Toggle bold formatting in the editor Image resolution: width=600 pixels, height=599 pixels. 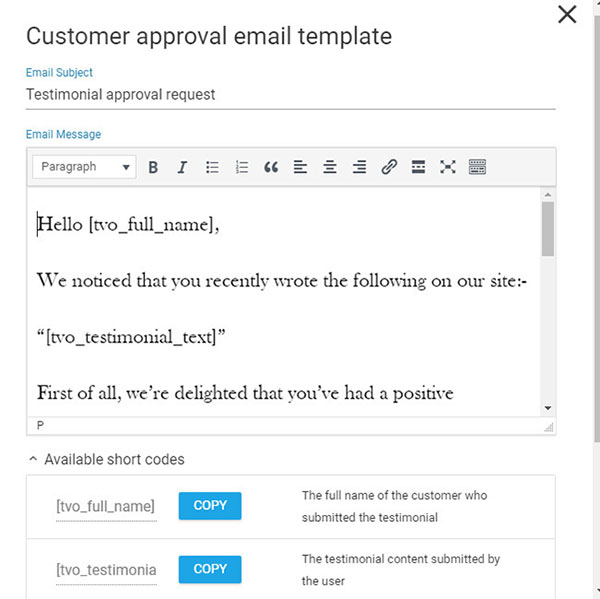153,168
